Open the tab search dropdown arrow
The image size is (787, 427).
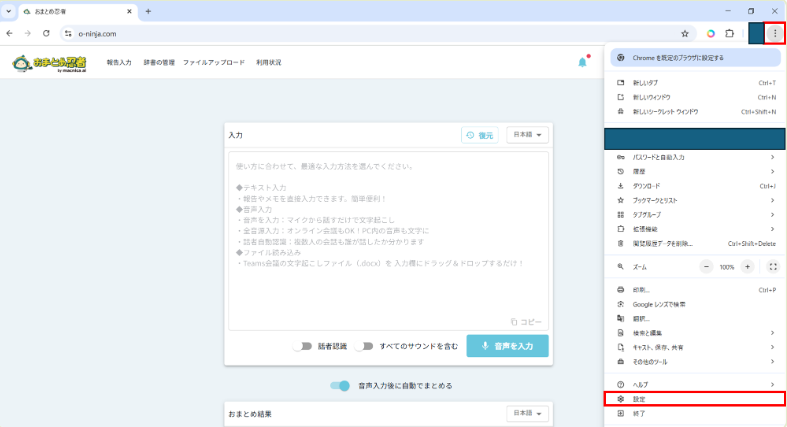(9, 11)
